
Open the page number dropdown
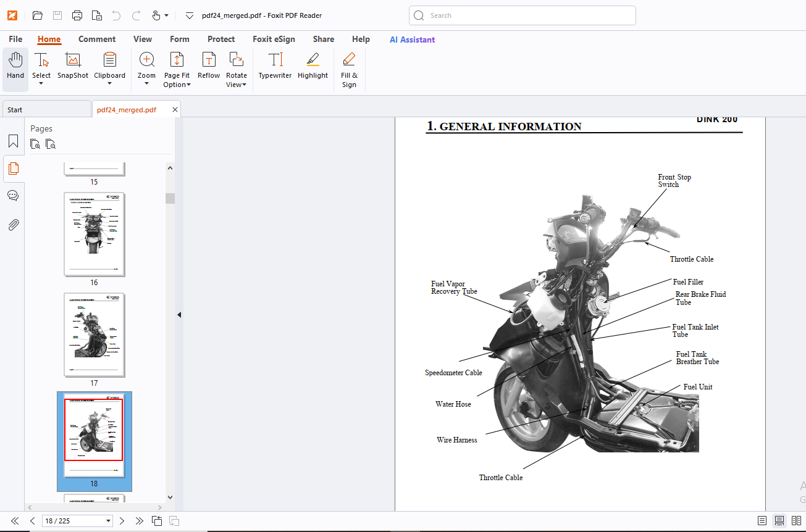(109, 521)
